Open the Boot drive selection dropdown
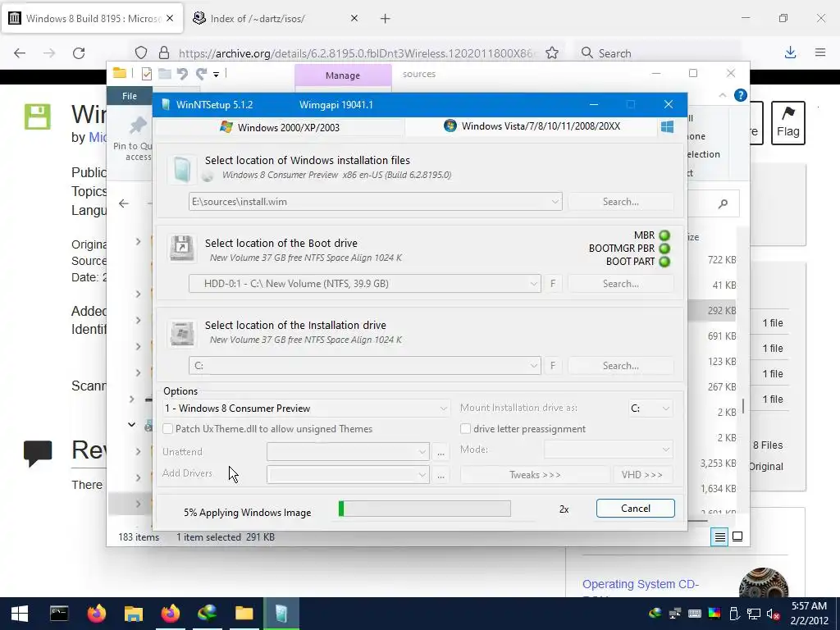The image size is (840, 630). pyautogui.click(x=533, y=284)
